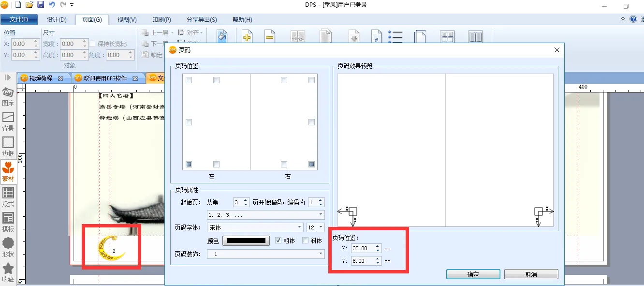This screenshot has width=644, height=286.
Task: Switch to the 视图(V) ribbon tab
Action: coord(127,19)
